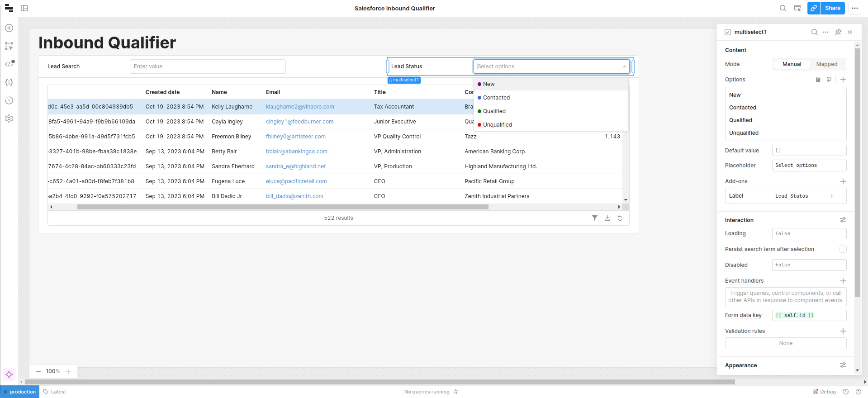
Task: Add a validation rule with the plus icon
Action: tap(843, 331)
